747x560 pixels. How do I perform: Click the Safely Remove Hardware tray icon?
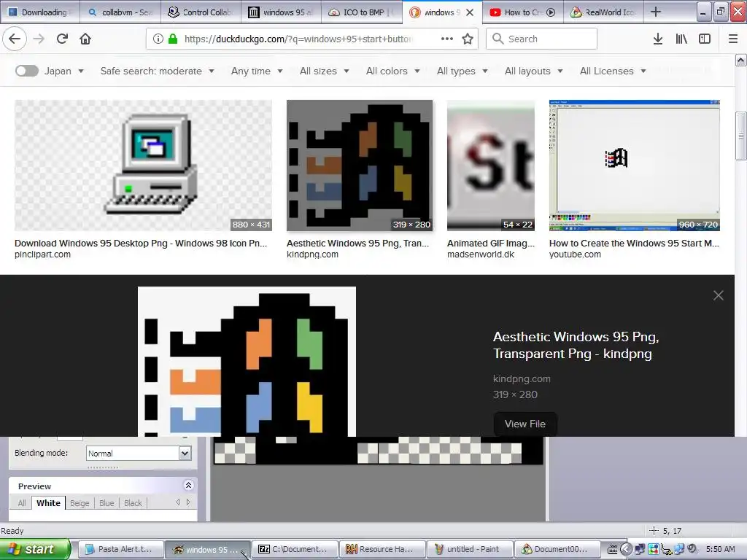click(666, 549)
